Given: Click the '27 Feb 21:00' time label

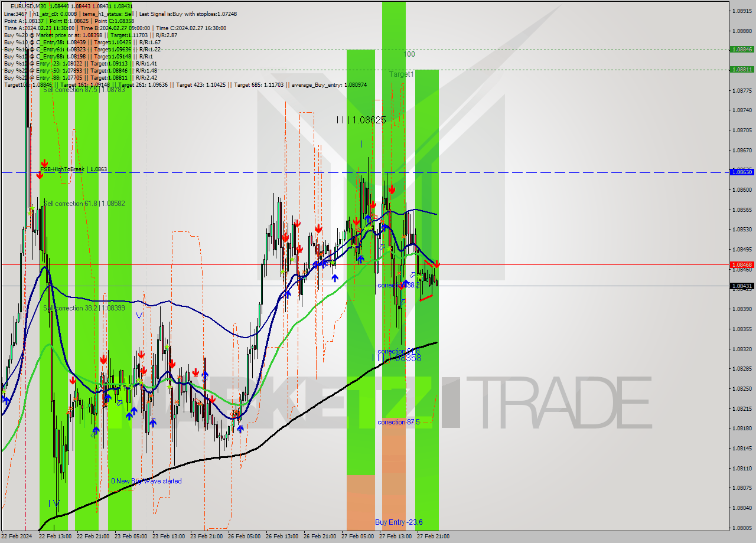Looking at the screenshot, I should coord(433,537).
